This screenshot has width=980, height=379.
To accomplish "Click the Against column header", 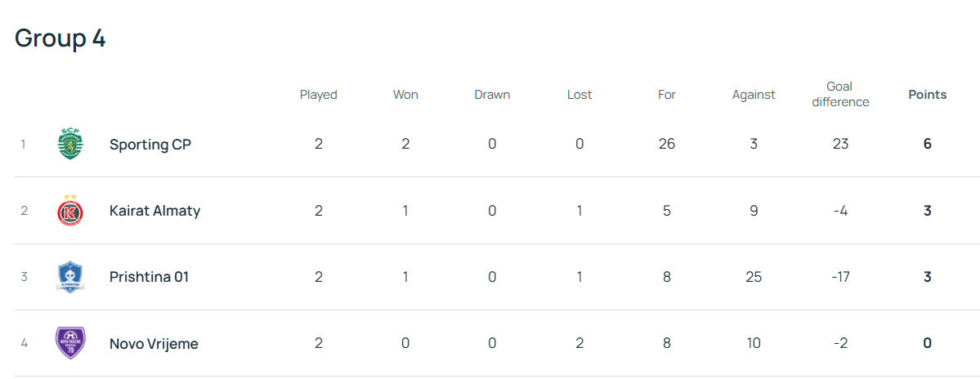I will coord(754,95).
